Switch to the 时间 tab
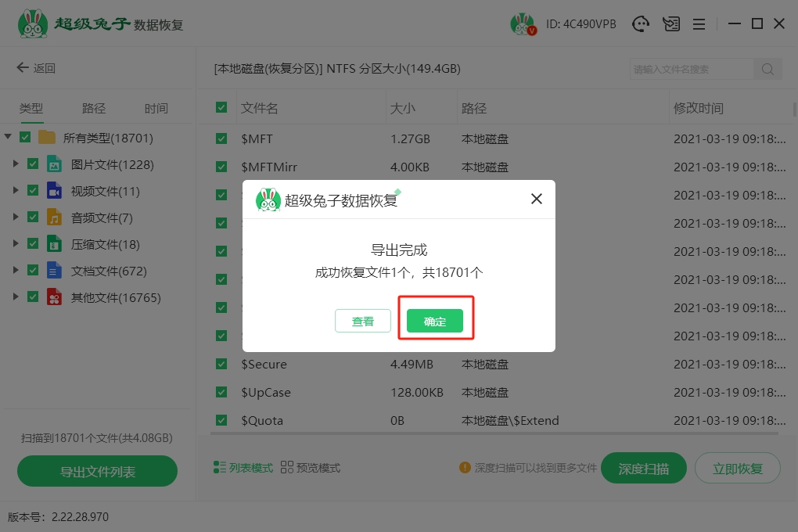 [x=156, y=109]
